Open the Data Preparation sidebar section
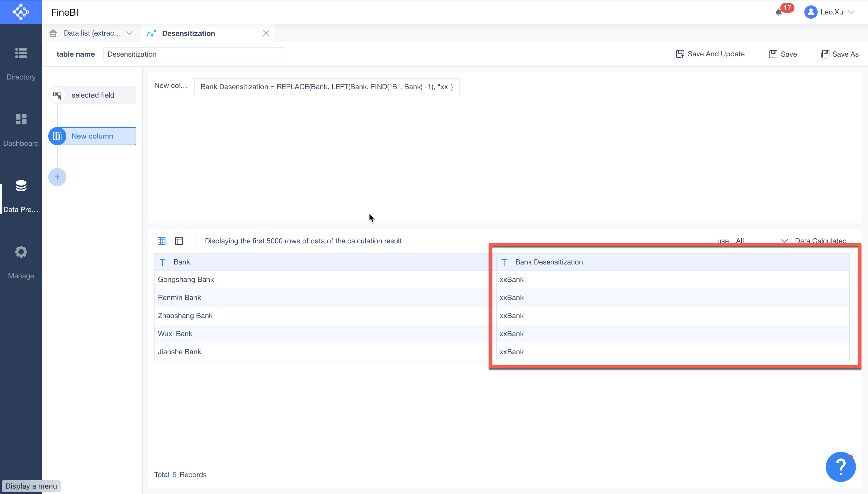This screenshot has height=494, width=868. tap(21, 196)
